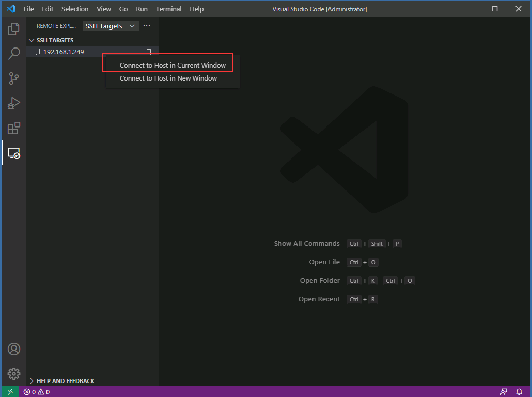Viewport: 532px width, 397px height.
Task: Open the Run menu
Action: (x=142, y=9)
